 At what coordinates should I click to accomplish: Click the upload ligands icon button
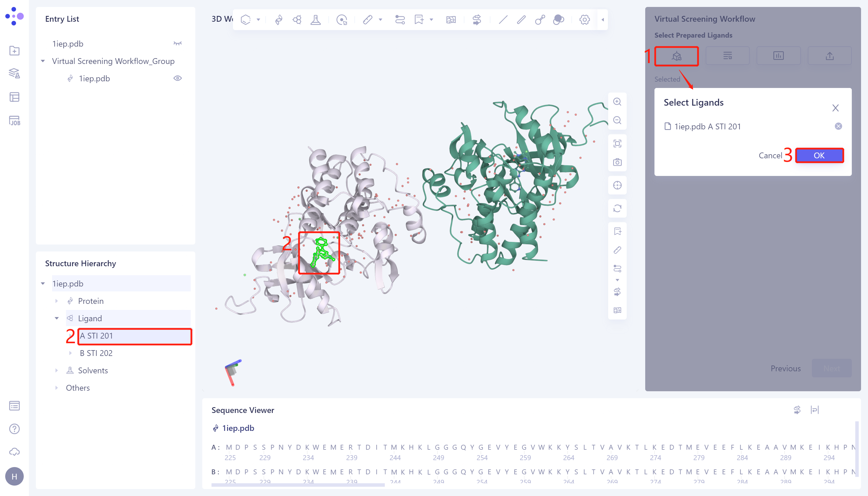[830, 56]
